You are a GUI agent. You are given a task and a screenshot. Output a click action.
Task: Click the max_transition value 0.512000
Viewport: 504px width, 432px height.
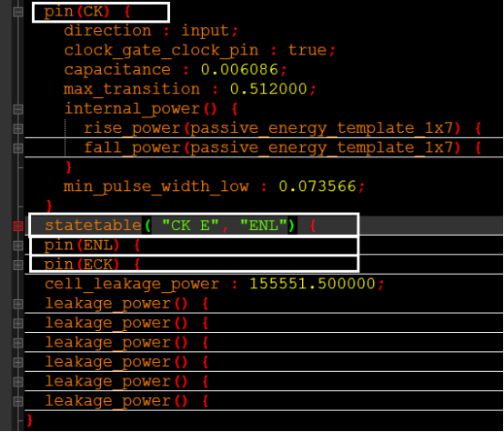268,89
